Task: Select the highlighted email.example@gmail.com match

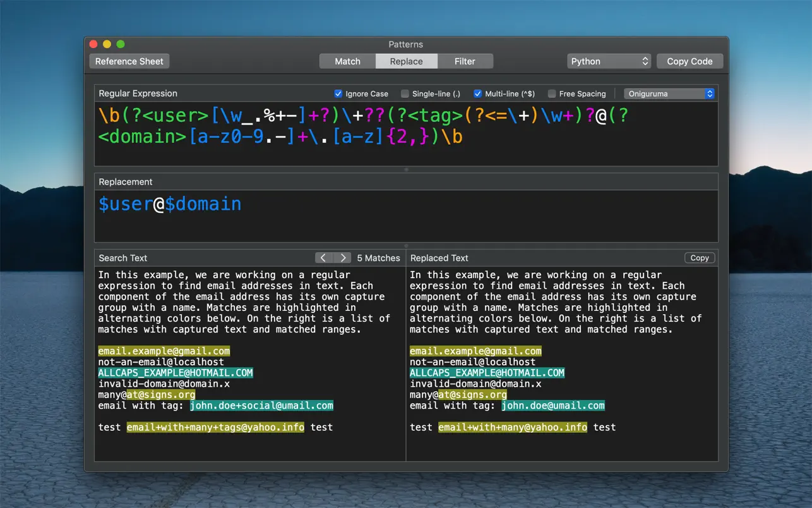Action: 163,351
